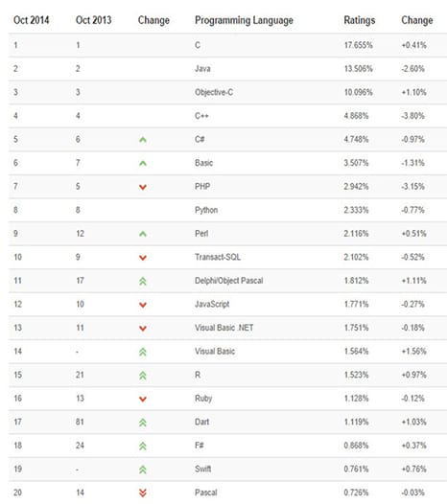Click the double up arrow beside Delphi/Object Pascal
Image resolution: width=447 pixels, height=504 pixels.
tap(143, 282)
